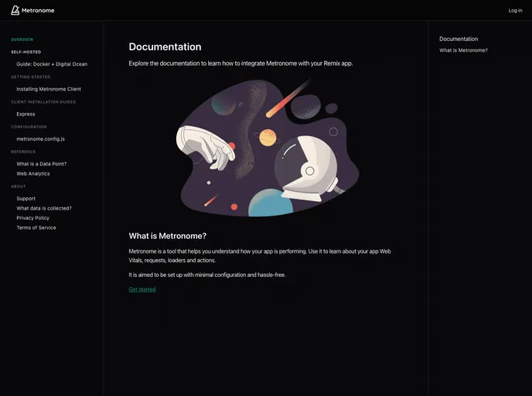532x396 pixels.
Task: Open the Support page
Action: click(26, 199)
